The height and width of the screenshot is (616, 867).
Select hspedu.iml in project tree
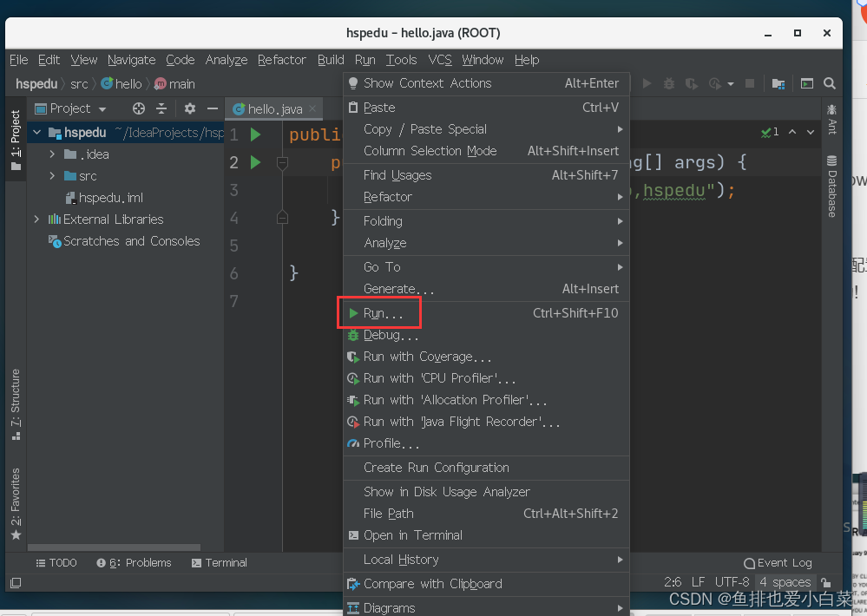point(104,198)
